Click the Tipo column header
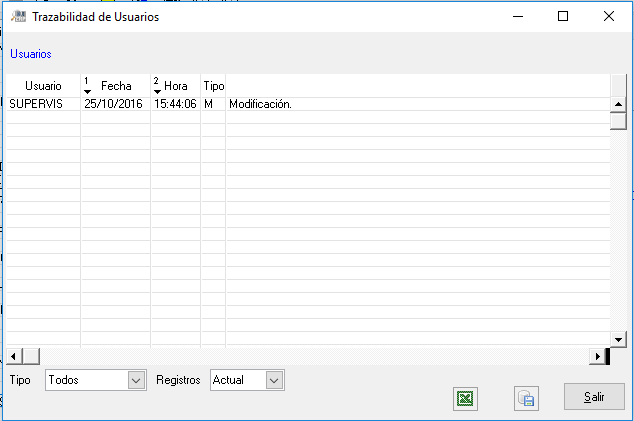 point(213,87)
